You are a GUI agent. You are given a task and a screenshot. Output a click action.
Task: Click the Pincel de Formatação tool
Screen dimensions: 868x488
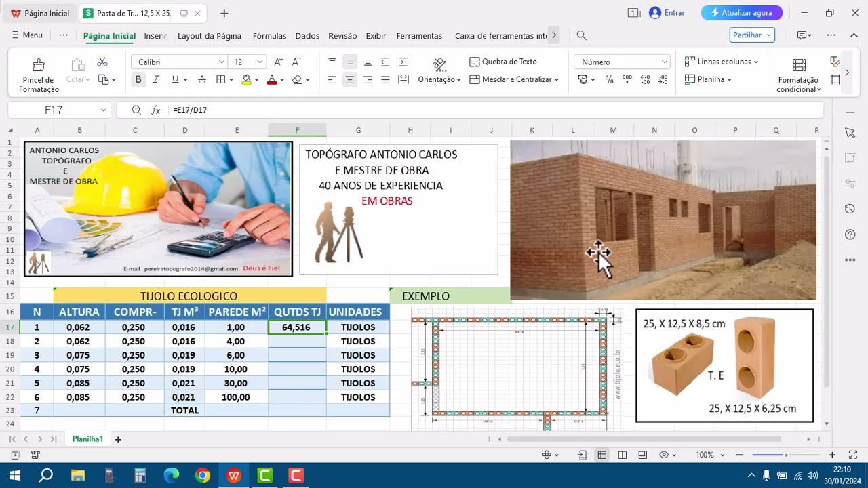39,75
